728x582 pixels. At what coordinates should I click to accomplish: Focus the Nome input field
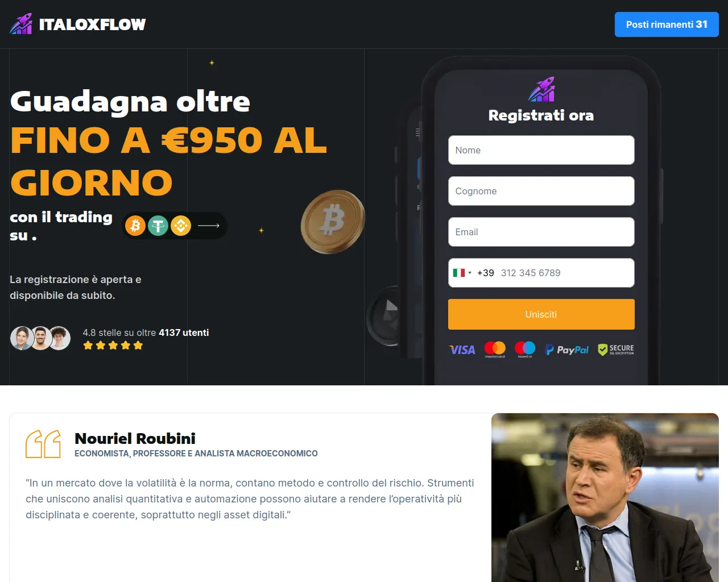[x=541, y=150]
